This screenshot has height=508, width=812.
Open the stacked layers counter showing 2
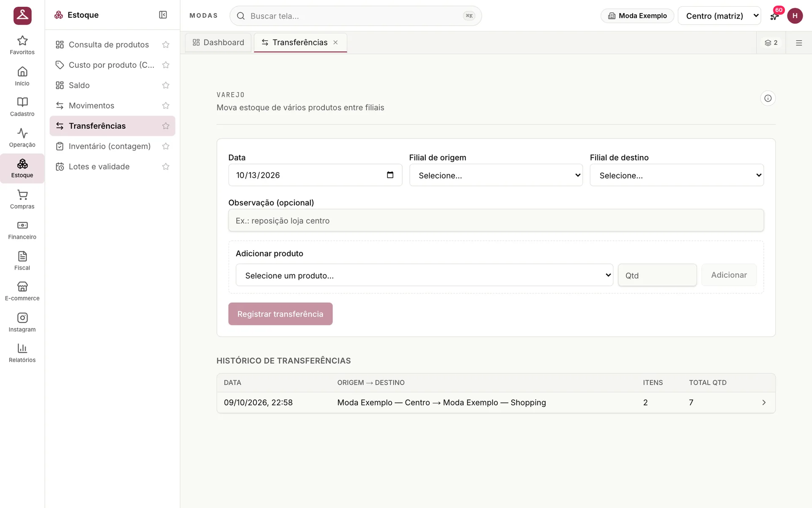(771, 43)
